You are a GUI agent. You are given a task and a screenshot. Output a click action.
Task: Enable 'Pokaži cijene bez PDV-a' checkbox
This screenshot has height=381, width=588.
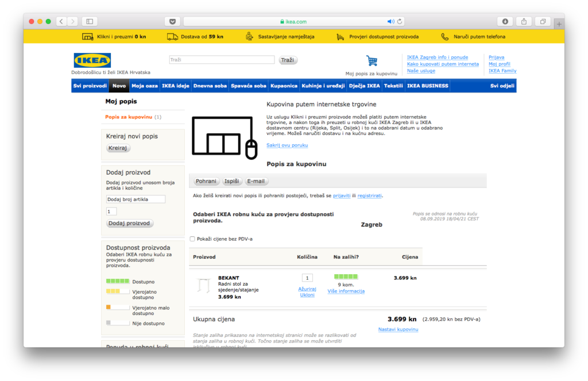[x=192, y=238]
